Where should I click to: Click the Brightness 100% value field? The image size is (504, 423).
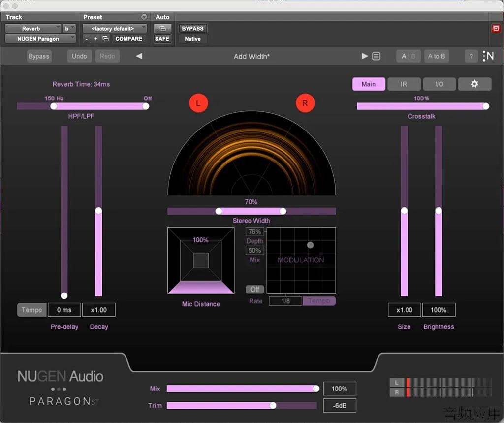[439, 310]
